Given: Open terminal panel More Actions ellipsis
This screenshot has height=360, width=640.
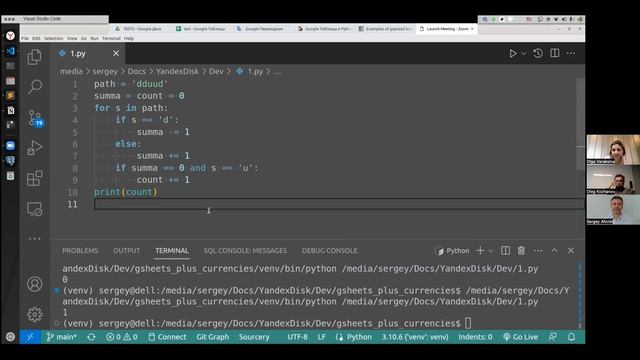Looking at the screenshot, I should click(538, 251).
